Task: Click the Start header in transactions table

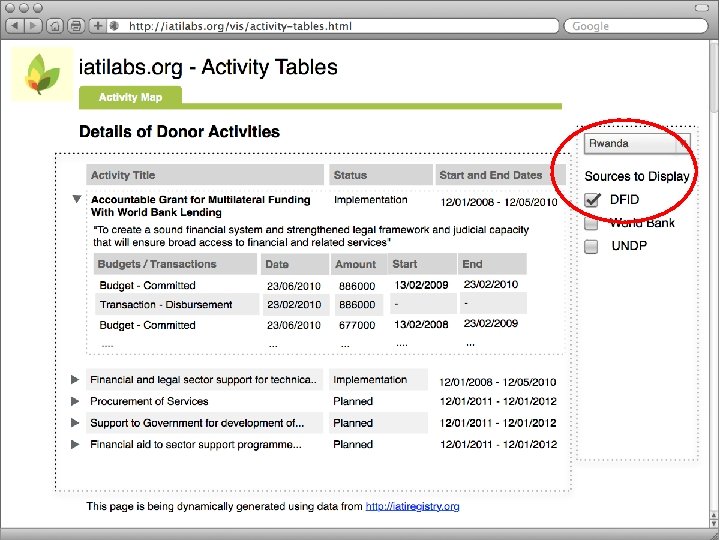Action: (x=422, y=264)
